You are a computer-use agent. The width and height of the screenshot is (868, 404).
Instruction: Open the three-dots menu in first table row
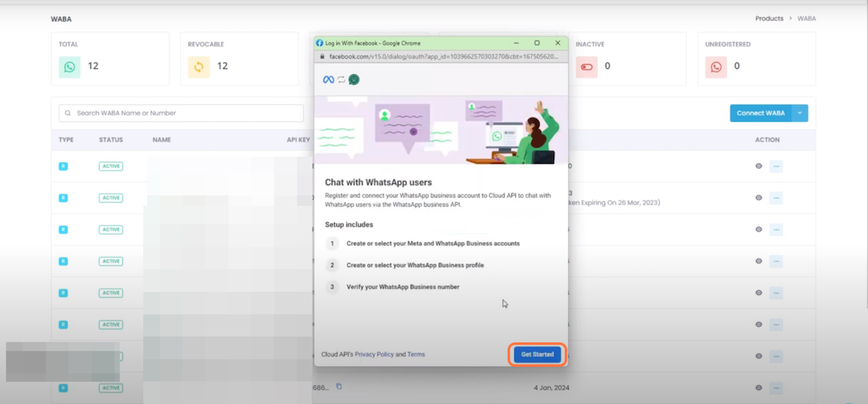coord(776,166)
